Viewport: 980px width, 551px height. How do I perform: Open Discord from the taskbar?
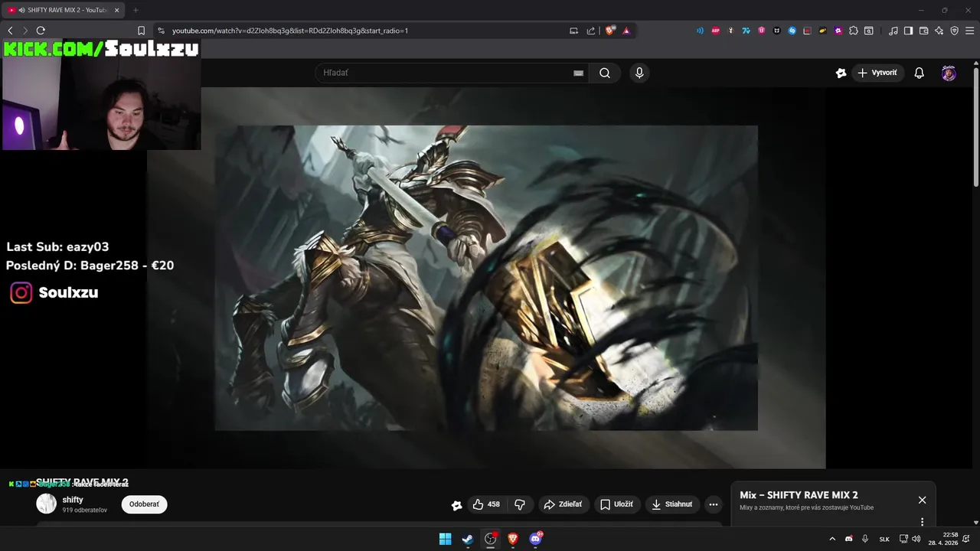coord(536,539)
